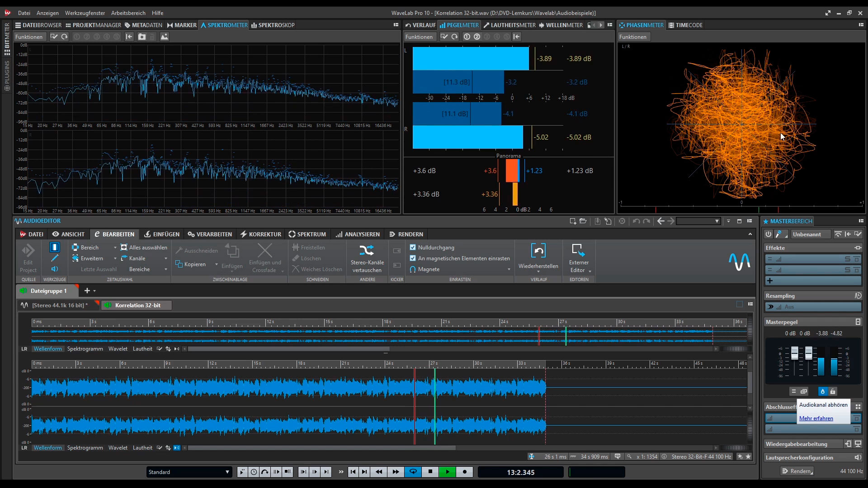Toggle the Resampling Aus bypass slot
Image resolution: width=868 pixels, height=488 pixels.
click(813, 307)
